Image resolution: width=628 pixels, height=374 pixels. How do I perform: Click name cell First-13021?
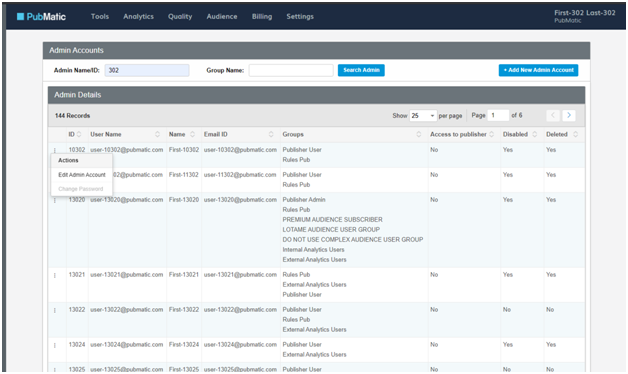(x=183, y=274)
